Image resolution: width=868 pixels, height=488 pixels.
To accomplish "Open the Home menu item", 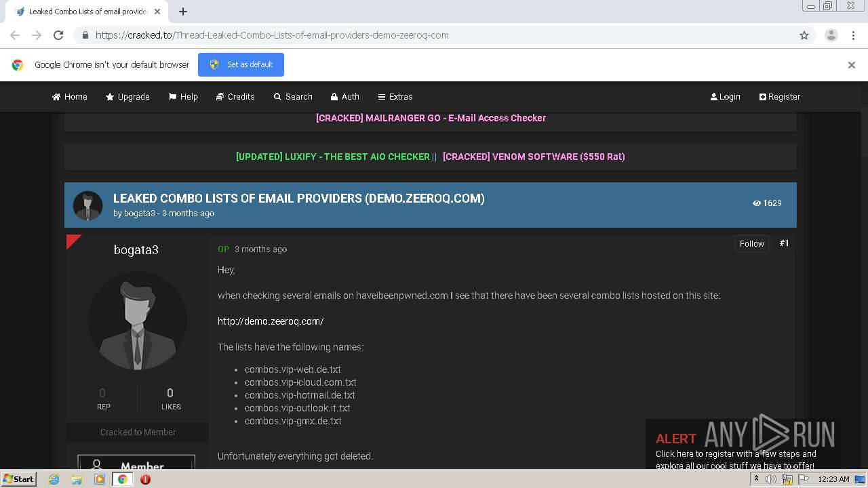I will coord(70,97).
